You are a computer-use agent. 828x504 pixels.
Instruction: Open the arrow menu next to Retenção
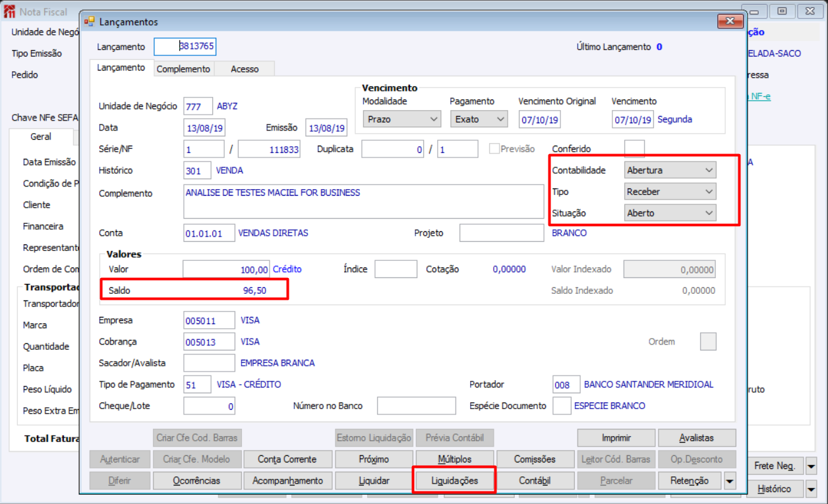[729, 481]
